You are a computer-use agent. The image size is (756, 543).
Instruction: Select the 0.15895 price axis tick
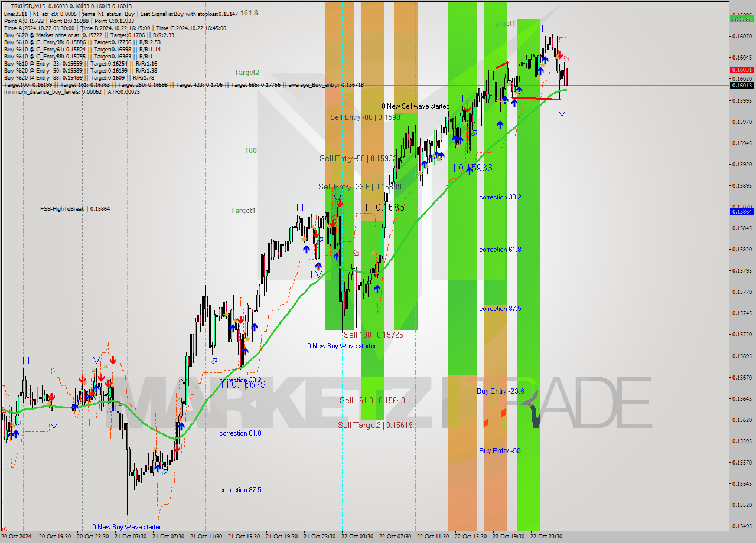pyautogui.click(x=742, y=185)
